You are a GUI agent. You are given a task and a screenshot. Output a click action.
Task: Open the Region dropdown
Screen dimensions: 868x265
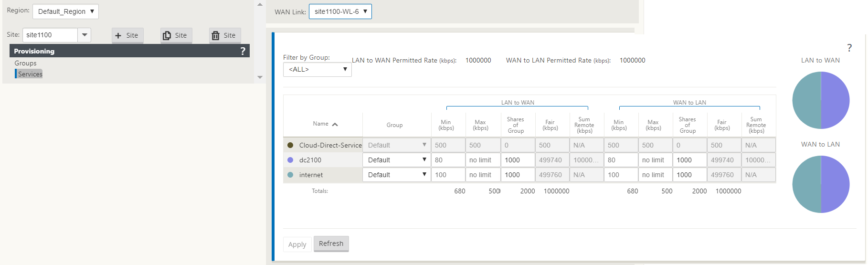click(x=65, y=11)
